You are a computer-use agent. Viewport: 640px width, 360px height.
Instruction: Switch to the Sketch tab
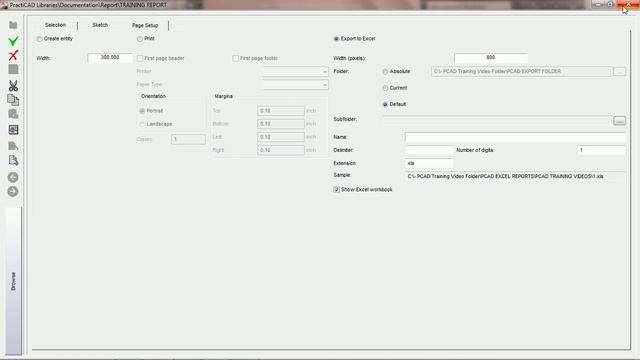click(x=100, y=25)
